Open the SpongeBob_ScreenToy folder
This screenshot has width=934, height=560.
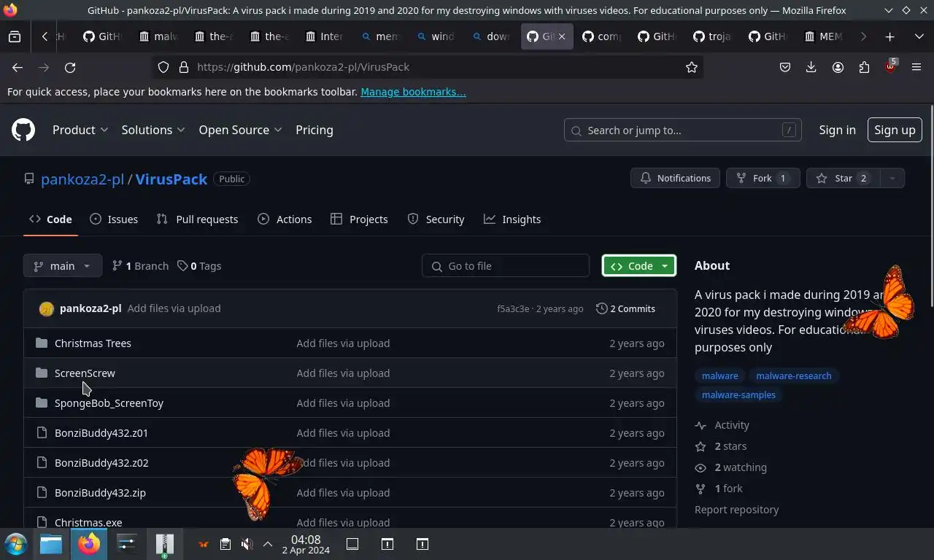point(109,402)
